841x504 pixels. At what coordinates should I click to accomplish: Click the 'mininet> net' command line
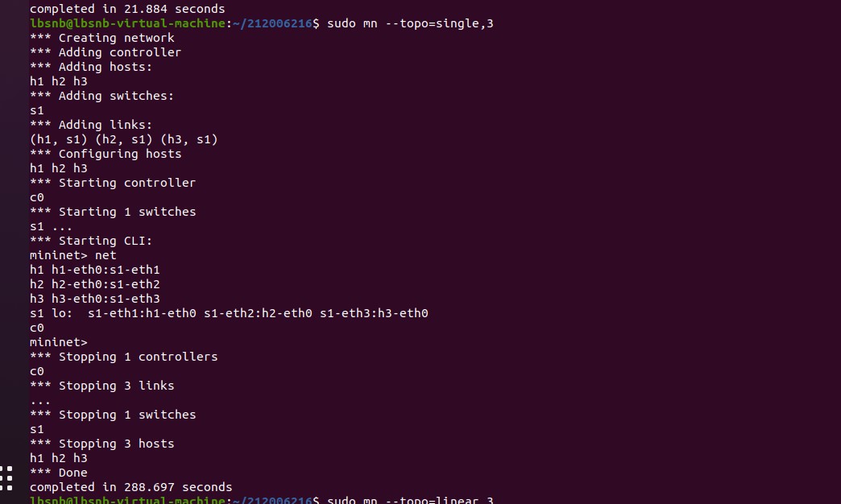[x=73, y=255]
